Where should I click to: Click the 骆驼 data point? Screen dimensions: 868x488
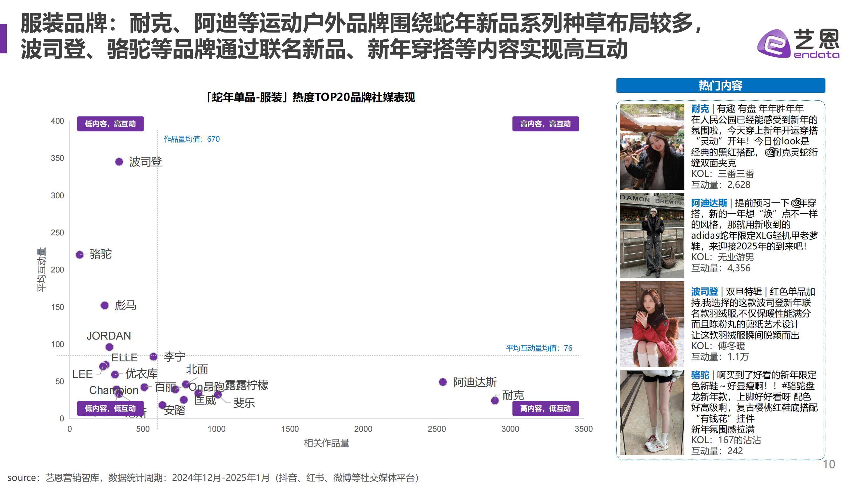coord(79,255)
